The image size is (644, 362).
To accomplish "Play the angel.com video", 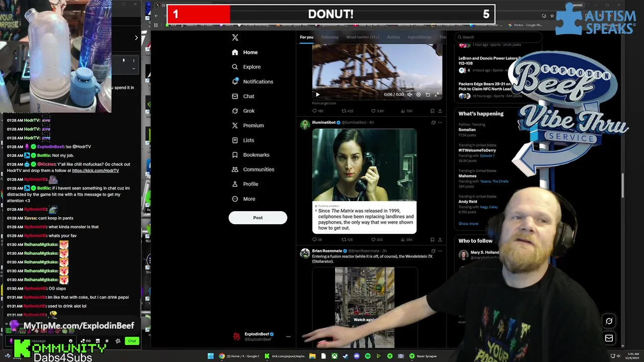I will point(317,95).
